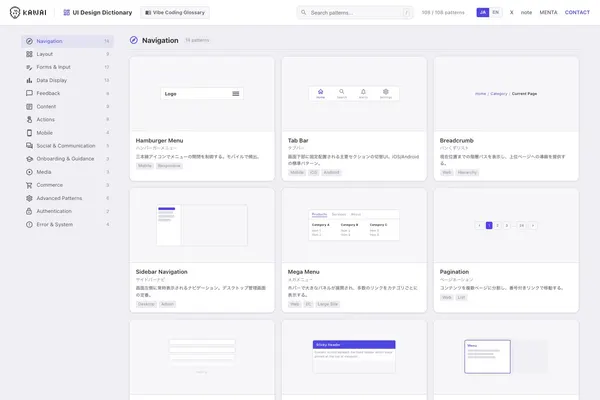The height and width of the screenshot is (400, 600).
Task: Open the X social link
Action: click(512, 13)
